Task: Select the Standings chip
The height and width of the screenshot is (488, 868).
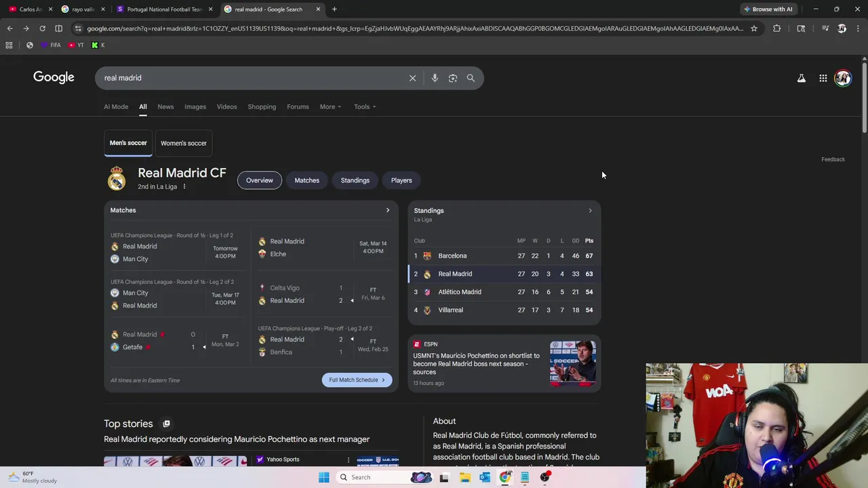Action: pyautogui.click(x=355, y=180)
